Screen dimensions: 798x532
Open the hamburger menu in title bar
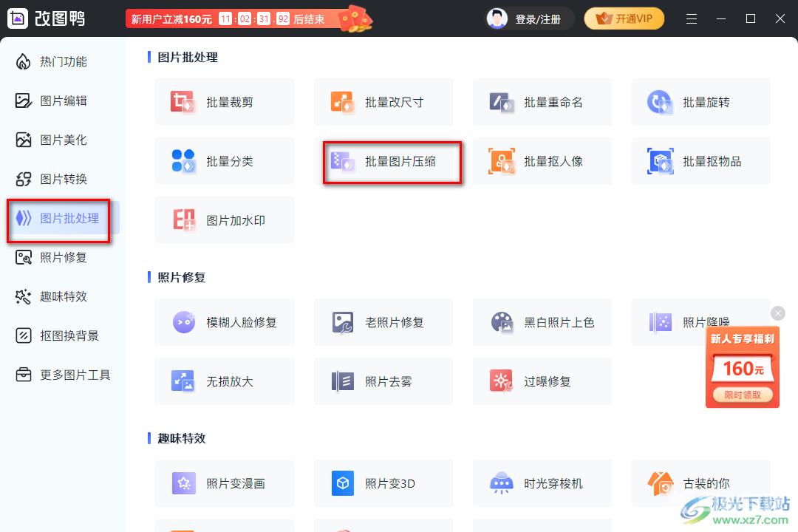pyautogui.click(x=691, y=18)
